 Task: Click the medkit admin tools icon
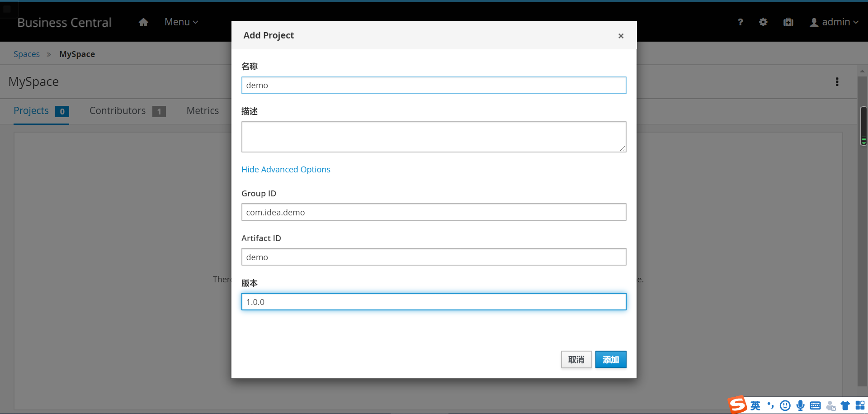point(788,22)
